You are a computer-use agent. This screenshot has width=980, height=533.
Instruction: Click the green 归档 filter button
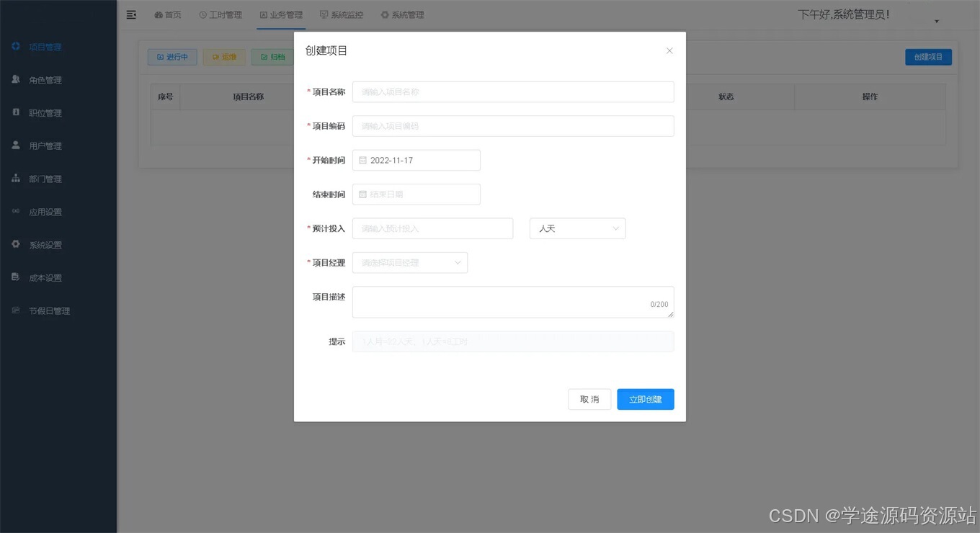pyautogui.click(x=272, y=57)
